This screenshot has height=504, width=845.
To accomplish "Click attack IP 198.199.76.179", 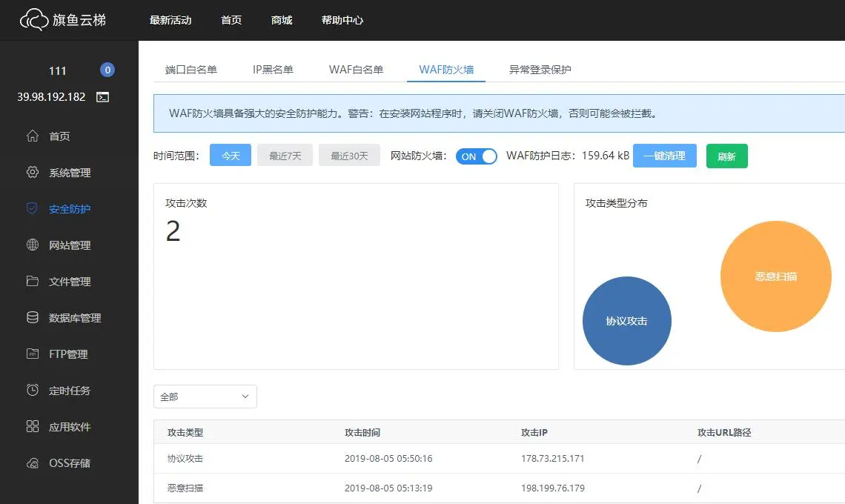I will 552,488.
